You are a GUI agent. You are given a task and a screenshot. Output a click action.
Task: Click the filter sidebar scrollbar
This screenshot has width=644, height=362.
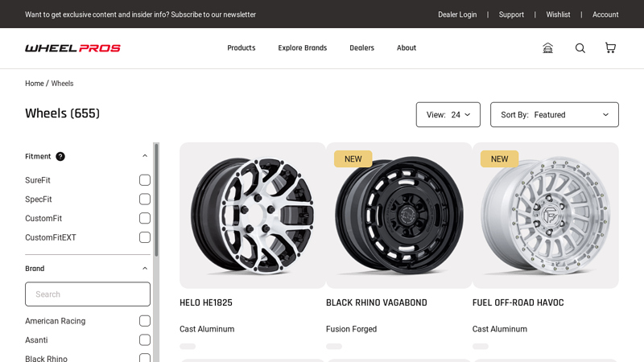(x=156, y=200)
